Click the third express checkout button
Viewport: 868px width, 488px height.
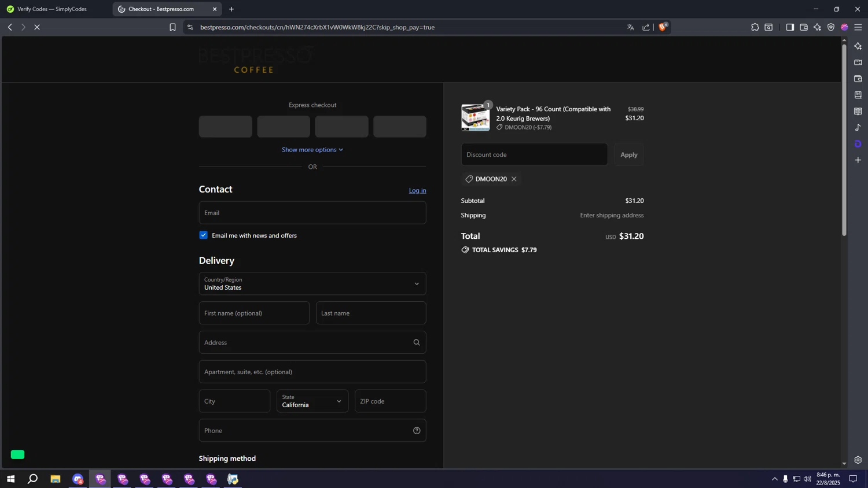[341, 127]
